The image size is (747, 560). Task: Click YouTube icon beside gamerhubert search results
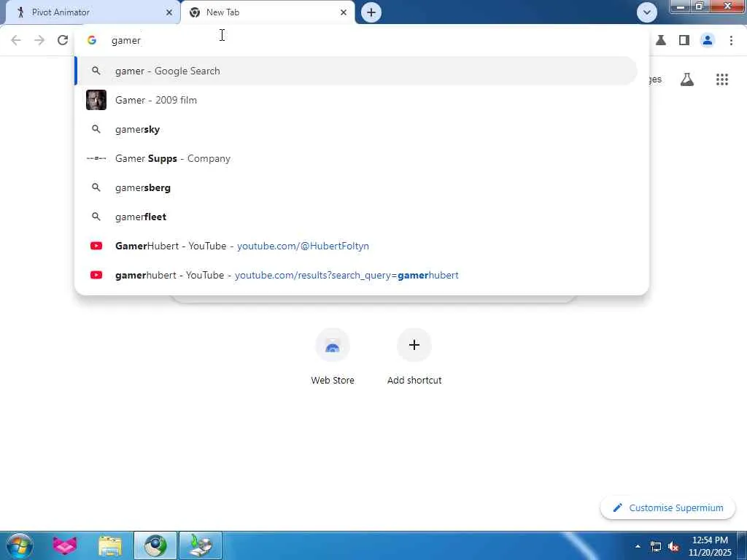pyautogui.click(x=96, y=275)
